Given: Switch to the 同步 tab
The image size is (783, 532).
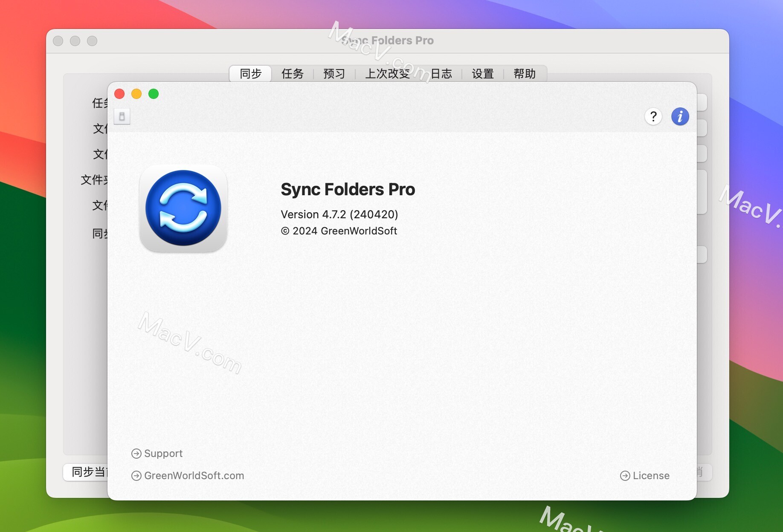Looking at the screenshot, I should 250,74.
